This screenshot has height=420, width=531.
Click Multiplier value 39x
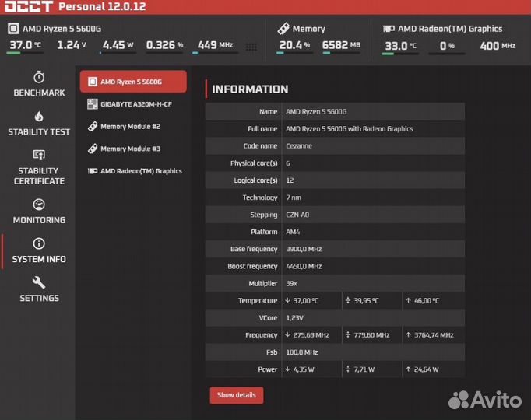click(291, 283)
